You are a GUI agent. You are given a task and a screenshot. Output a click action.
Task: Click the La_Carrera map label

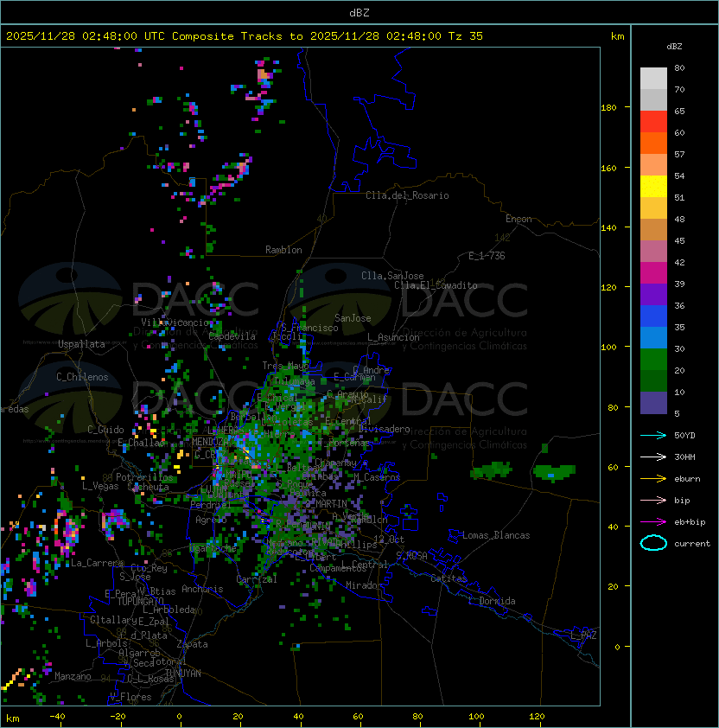(97, 563)
